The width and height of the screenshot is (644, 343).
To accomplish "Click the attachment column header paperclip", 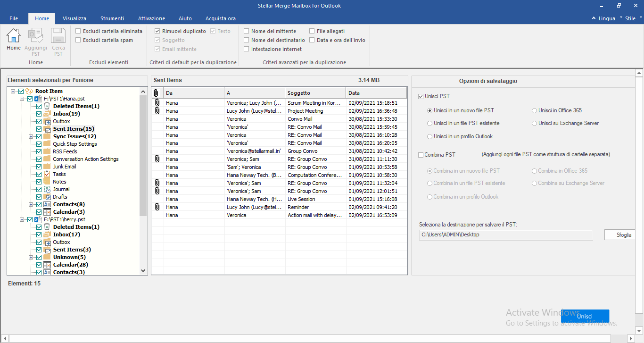I will click(x=157, y=93).
